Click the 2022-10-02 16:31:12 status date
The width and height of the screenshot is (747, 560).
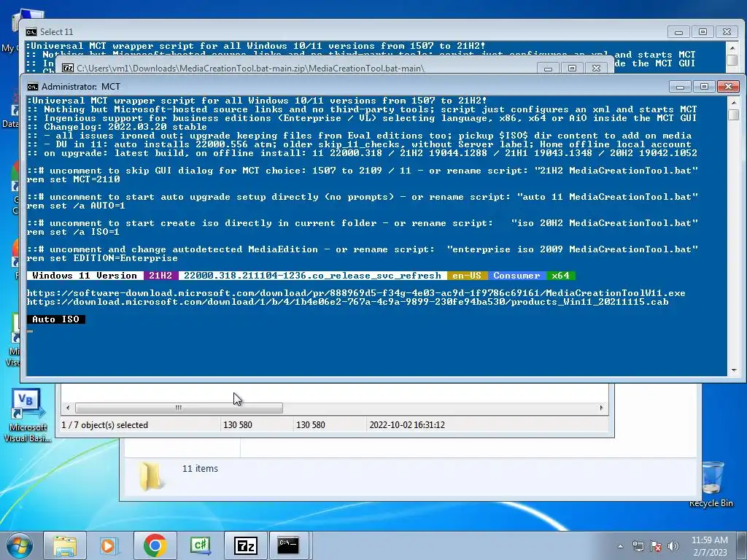(407, 425)
